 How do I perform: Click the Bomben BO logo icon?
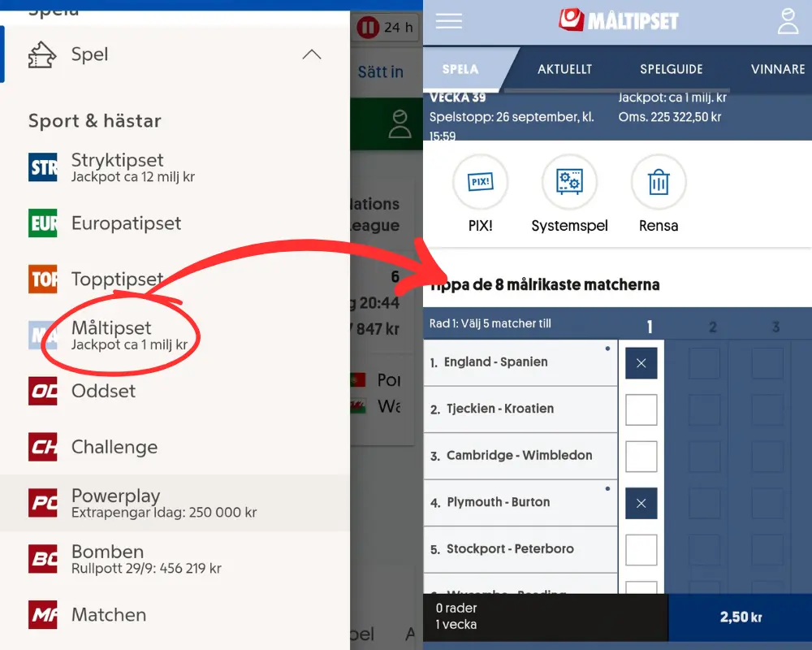tap(43, 559)
